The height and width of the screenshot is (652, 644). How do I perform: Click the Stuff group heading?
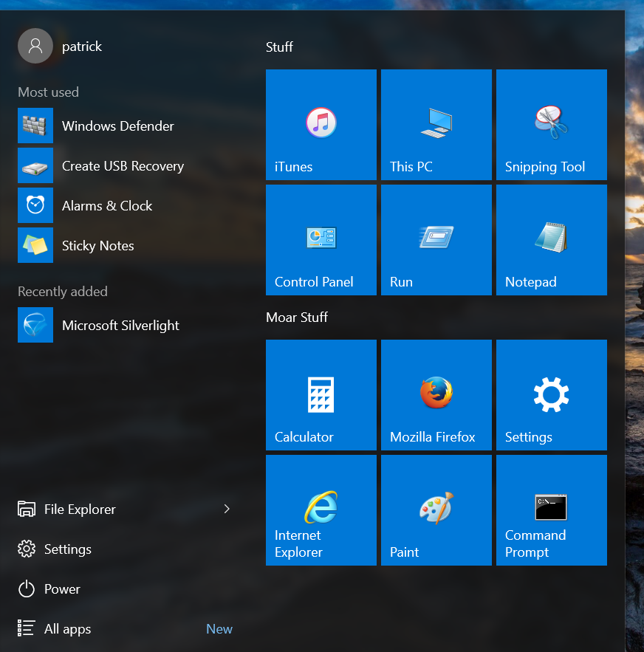[x=279, y=47]
